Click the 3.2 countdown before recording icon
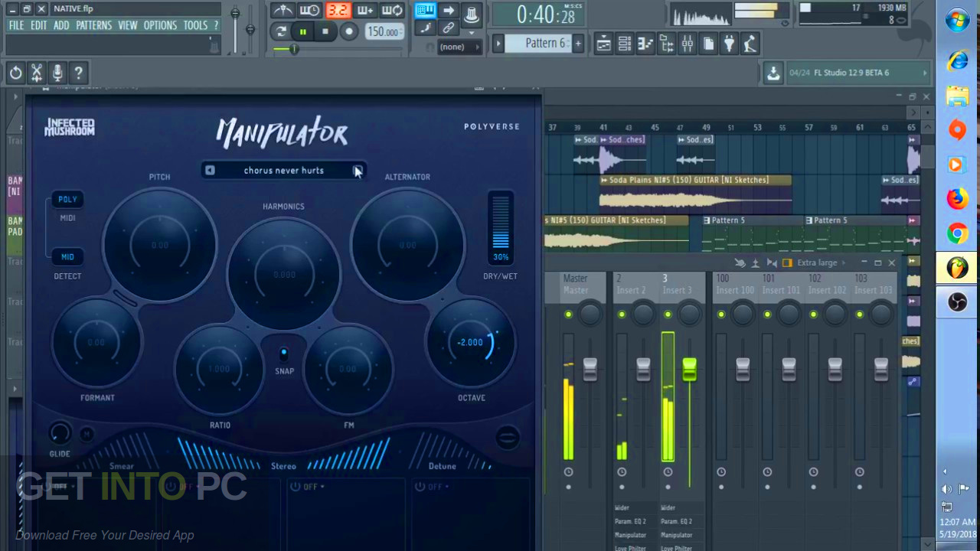Image resolution: width=980 pixels, height=551 pixels. (338, 11)
